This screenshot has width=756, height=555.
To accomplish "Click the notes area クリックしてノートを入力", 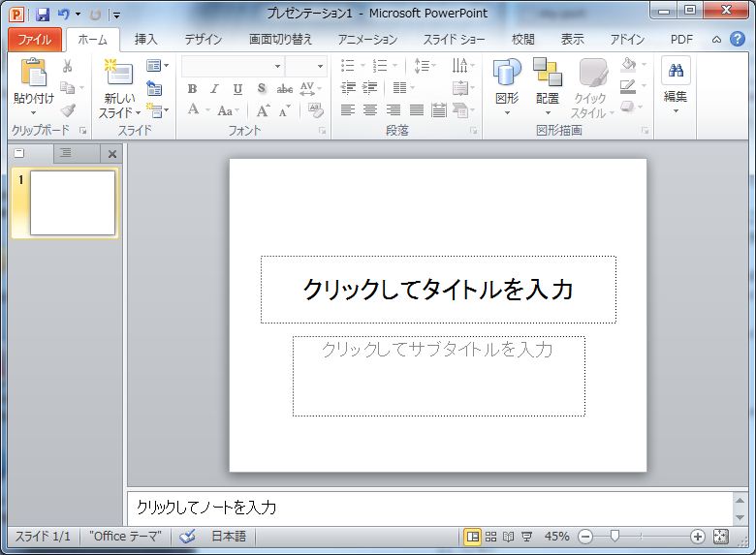I will coord(429,508).
